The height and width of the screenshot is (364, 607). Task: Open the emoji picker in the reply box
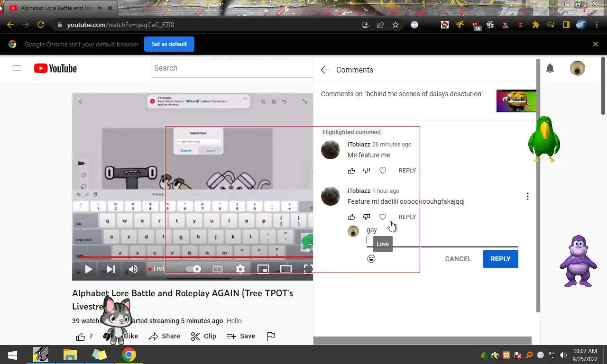[x=371, y=259]
